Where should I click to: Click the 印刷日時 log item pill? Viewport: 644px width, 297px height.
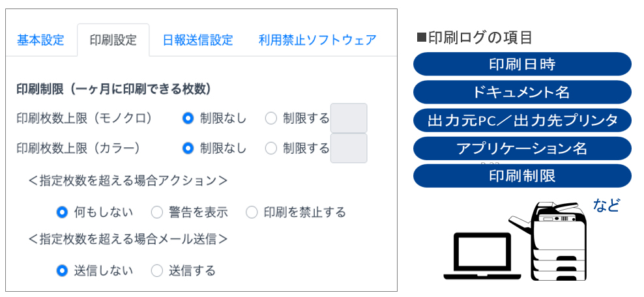(x=522, y=64)
